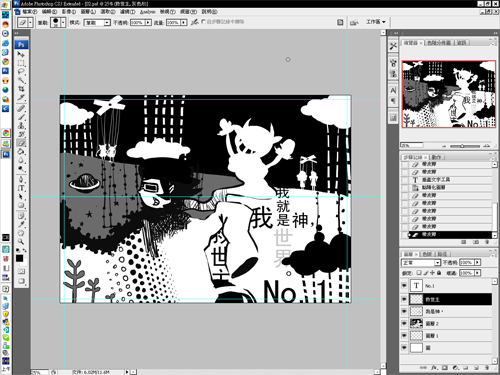Image resolution: width=500 pixels, height=375 pixels.
Task: Select the Clone Stamp tool
Action: pos(21,126)
